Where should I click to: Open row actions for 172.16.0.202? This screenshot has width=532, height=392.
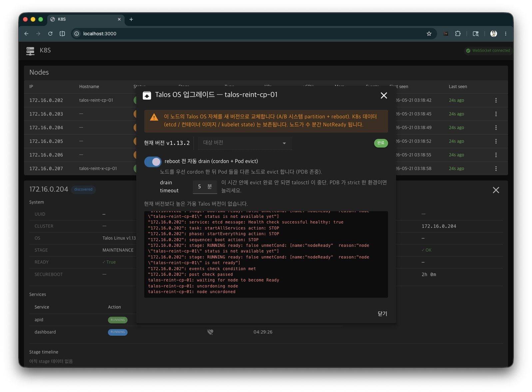pyautogui.click(x=496, y=100)
